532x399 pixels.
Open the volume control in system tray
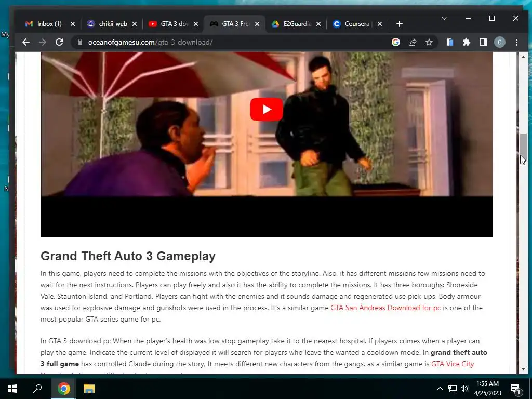coord(464,389)
